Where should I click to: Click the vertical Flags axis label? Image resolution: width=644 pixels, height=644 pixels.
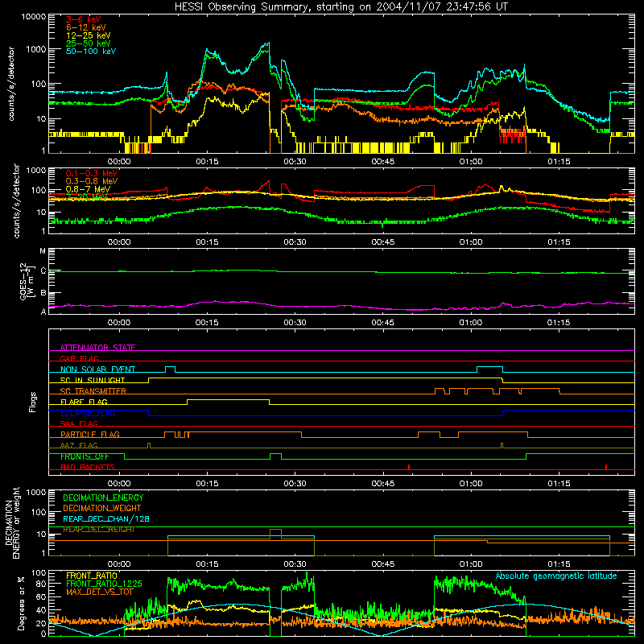[32, 402]
